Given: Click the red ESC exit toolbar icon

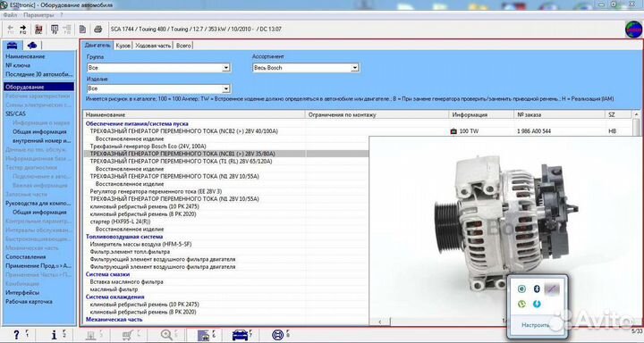Looking at the screenshot, I should [x=38, y=29].
